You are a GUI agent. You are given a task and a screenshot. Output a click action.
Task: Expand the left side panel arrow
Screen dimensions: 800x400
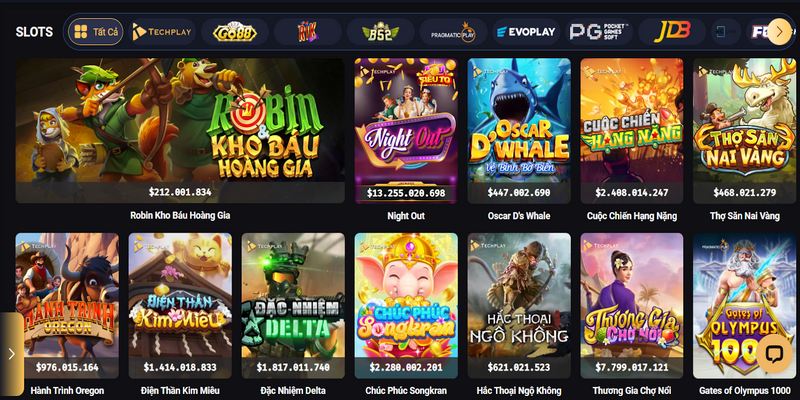11,354
